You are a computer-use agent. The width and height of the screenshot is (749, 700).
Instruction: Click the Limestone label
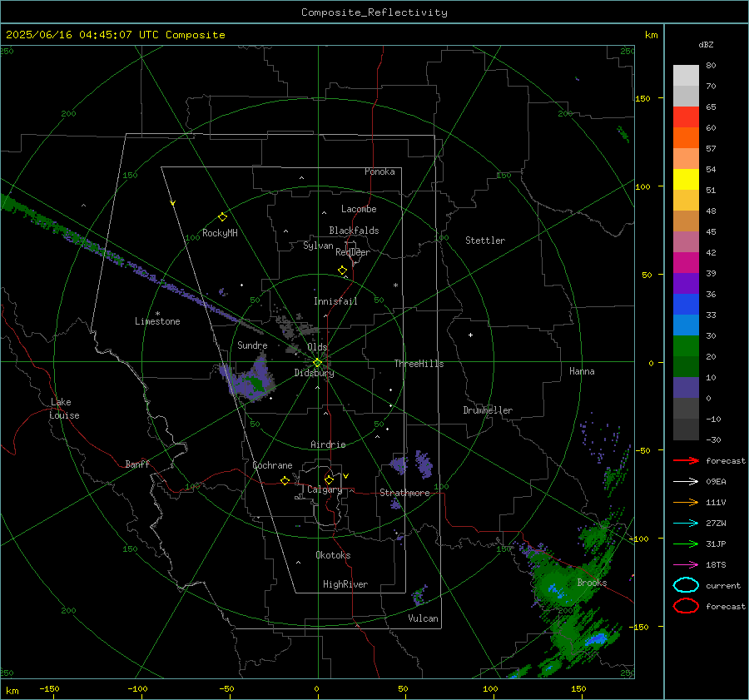point(157,321)
